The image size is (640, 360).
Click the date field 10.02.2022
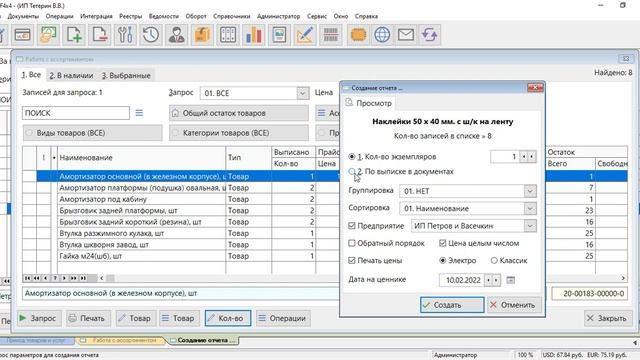click(x=462, y=280)
